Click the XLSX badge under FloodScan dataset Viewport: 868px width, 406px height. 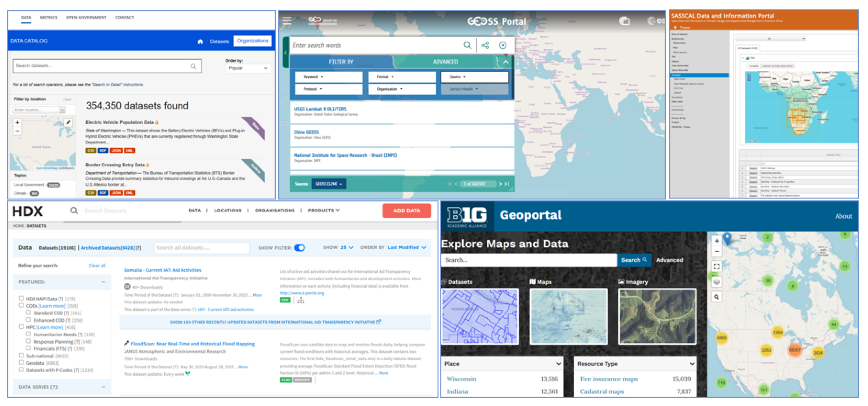(x=285, y=380)
